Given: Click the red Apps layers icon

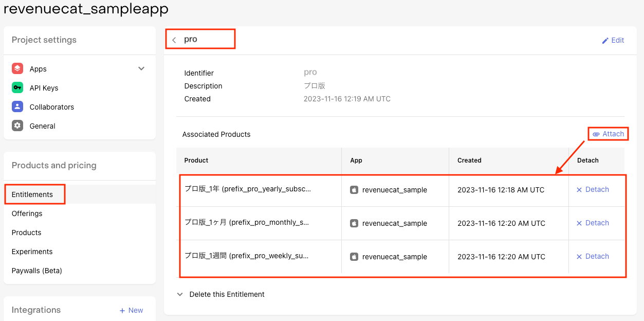Looking at the screenshot, I should [x=17, y=68].
